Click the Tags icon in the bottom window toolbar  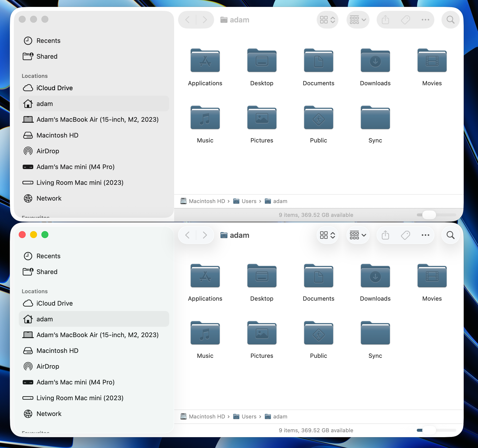(405, 235)
